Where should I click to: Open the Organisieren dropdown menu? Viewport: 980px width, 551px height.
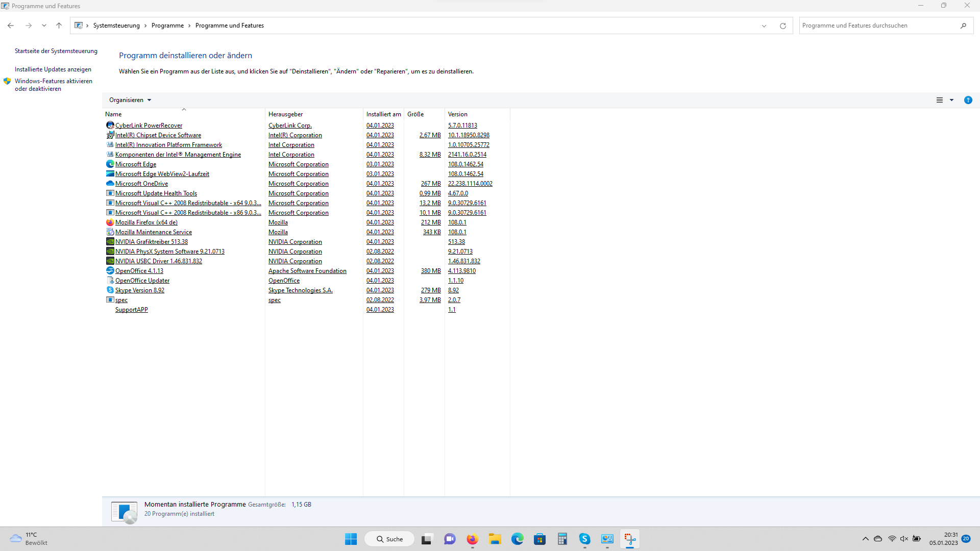(x=130, y=100)
